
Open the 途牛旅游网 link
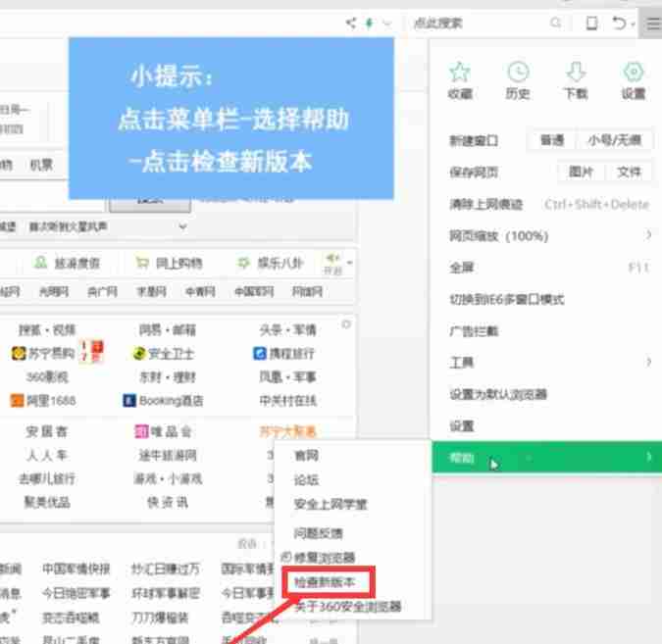tap(168, 455)
